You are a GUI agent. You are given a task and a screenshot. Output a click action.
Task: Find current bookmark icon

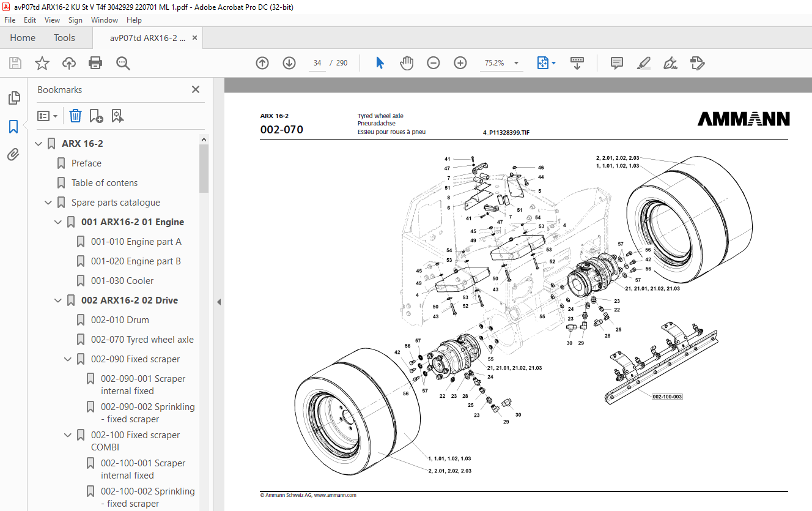tap(117, 116)
